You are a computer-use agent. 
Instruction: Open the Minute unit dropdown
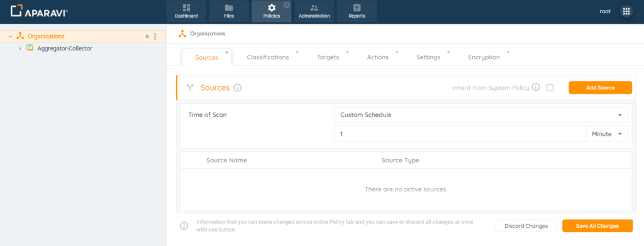coord(607,134)
